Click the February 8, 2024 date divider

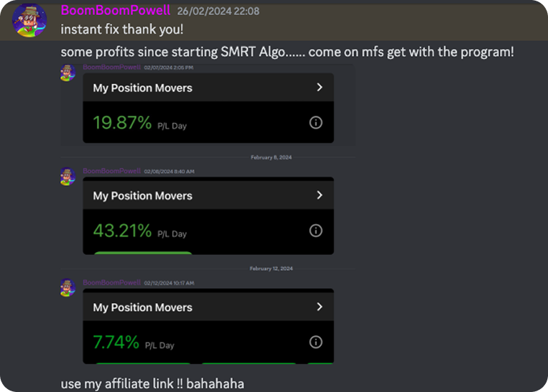[x=271, y=157]
